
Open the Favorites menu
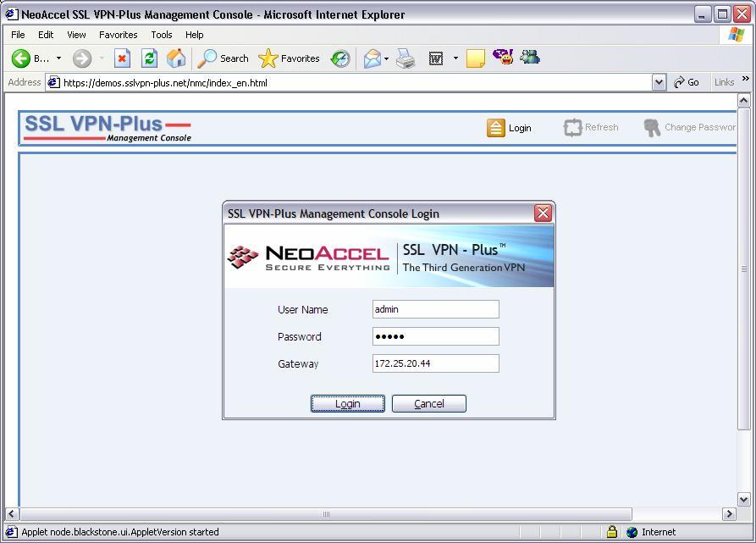119,35
